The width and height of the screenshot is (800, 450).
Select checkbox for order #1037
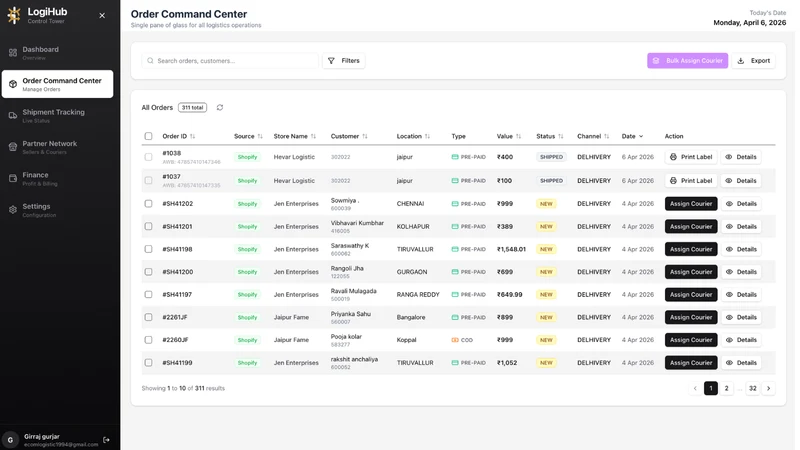(148, 181)
